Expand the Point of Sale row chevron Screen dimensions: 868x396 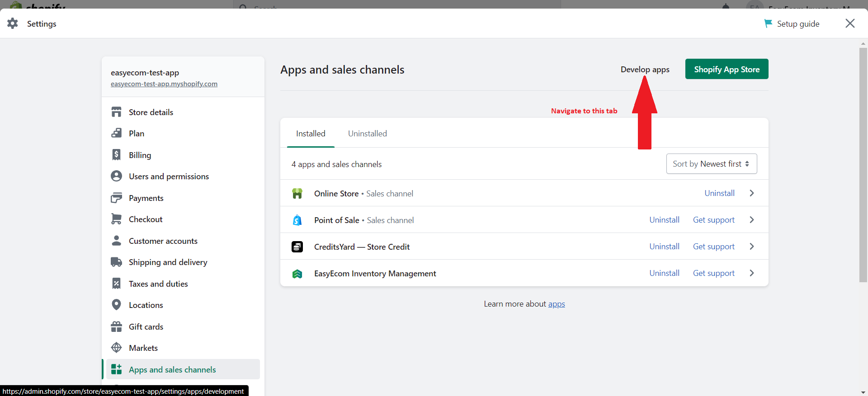pyautogui.click(x=752, y=220)
